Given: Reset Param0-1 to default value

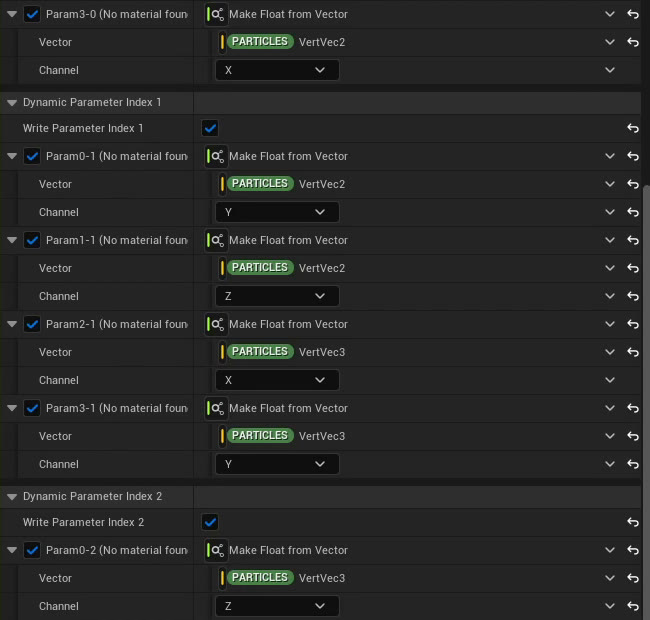Looking at the screenshot, I should point(633,156).
